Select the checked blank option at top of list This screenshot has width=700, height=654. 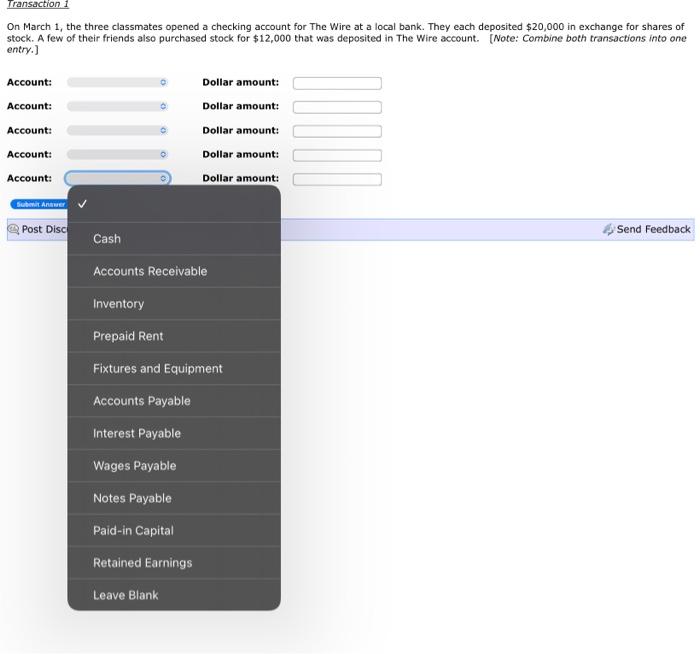tap(174, 204)
